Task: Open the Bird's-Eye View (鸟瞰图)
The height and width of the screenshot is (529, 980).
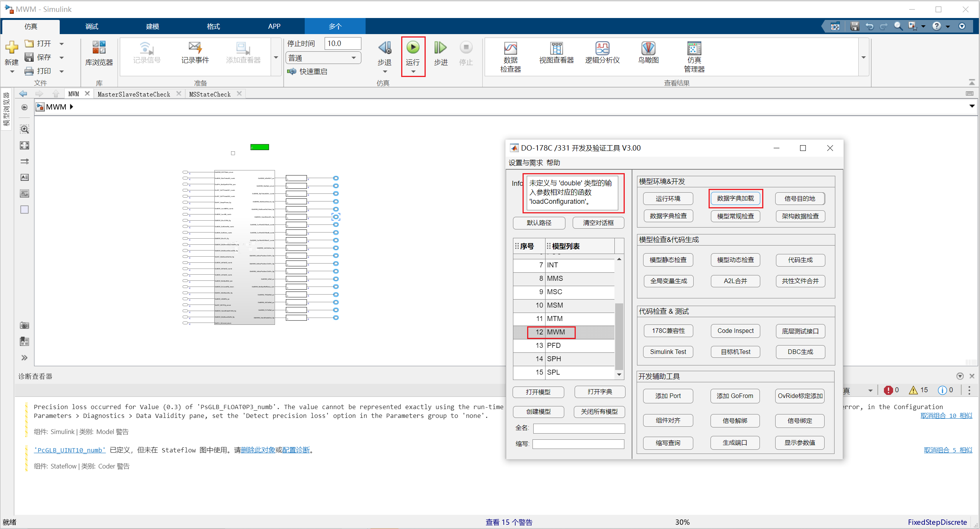Action: 648,53
